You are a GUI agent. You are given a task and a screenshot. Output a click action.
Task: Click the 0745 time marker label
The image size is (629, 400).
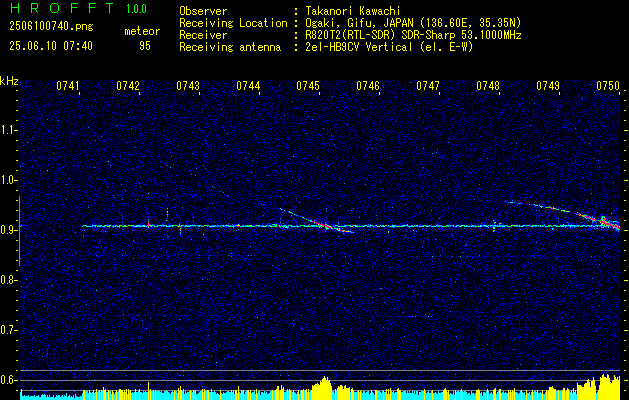pyautogui.click(x=308, y=86)
